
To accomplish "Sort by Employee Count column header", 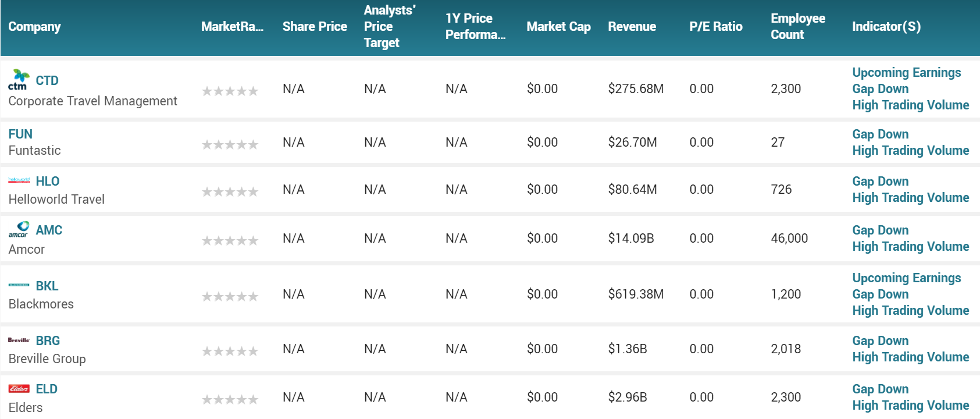I will (x=797, y=27).
